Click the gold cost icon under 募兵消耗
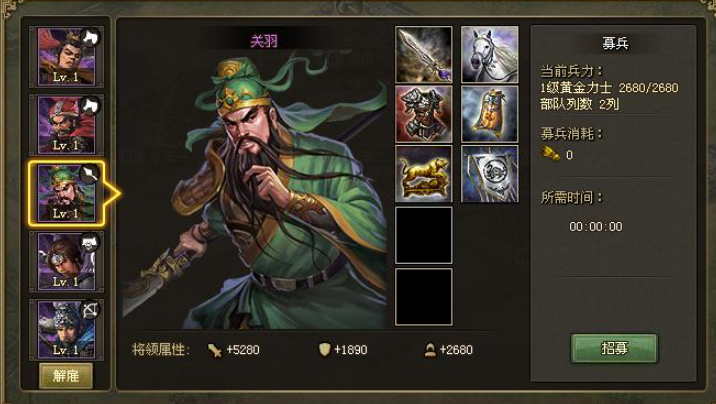The height and width of the screenshot is (404, 716). (551, 154)
